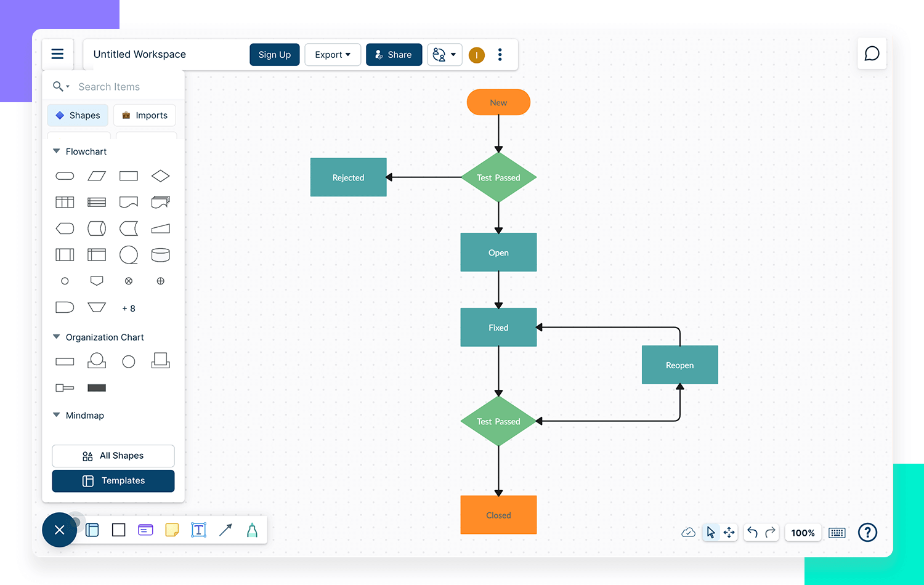Click the Share button
The height and width of the screenshot is (585, 924).
[x=394, y=55]
